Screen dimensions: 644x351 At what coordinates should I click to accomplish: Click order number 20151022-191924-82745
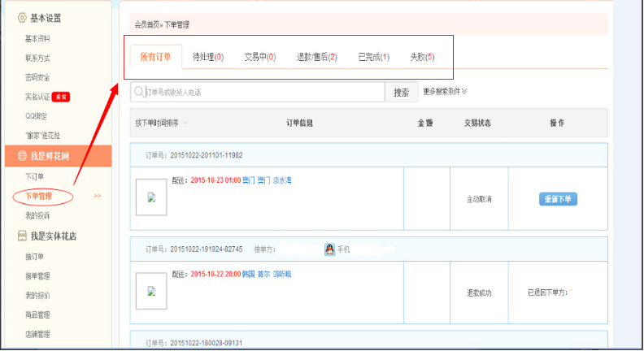[207, 249]
